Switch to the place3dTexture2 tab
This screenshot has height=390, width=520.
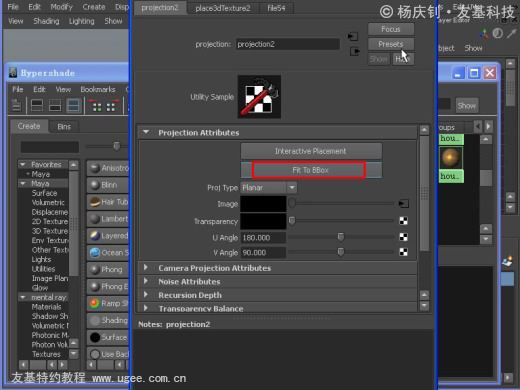click(223, 8)
